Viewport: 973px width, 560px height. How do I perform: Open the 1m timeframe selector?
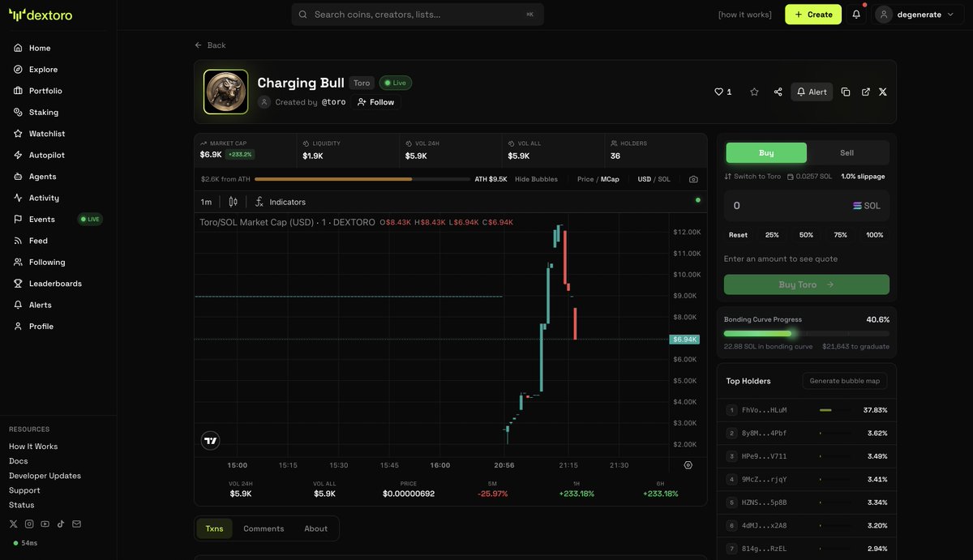(206, 202)
